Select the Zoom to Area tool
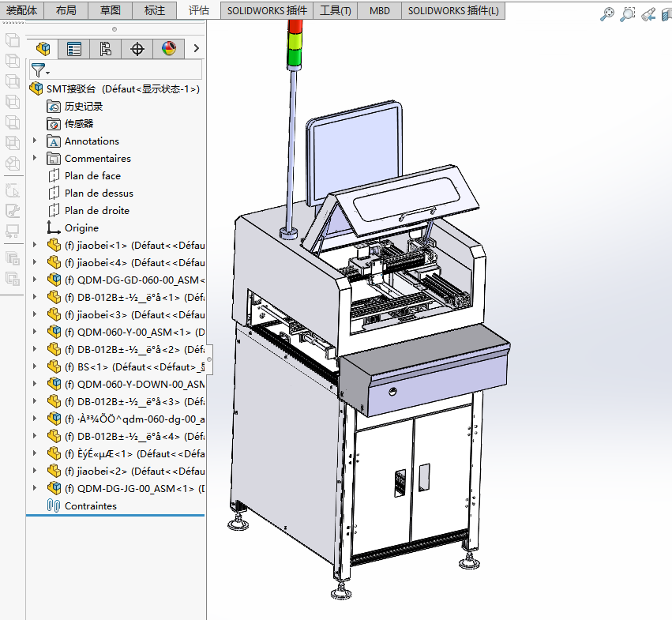The width and height of the screenshot is (672, 620). [x=628, y=13]
